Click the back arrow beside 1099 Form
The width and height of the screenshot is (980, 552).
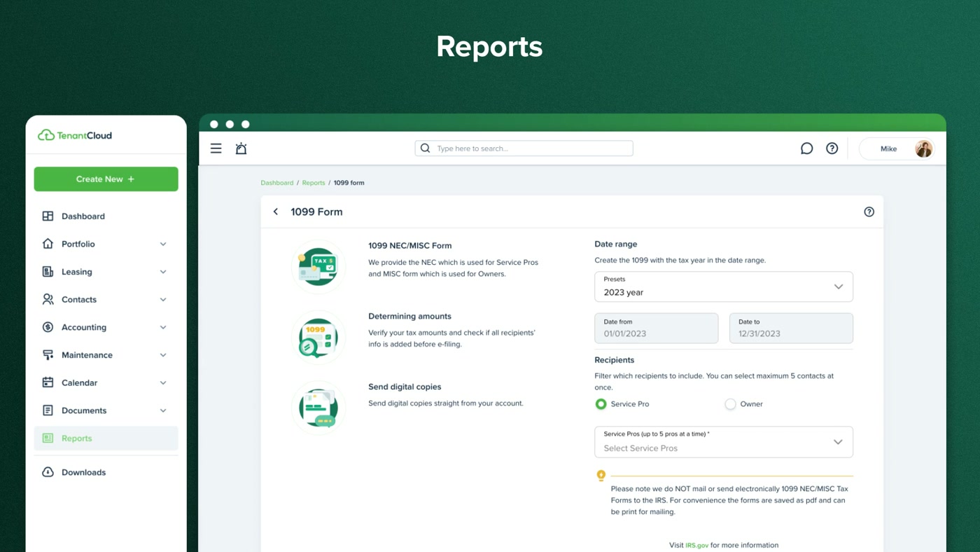tap(276, 212)
